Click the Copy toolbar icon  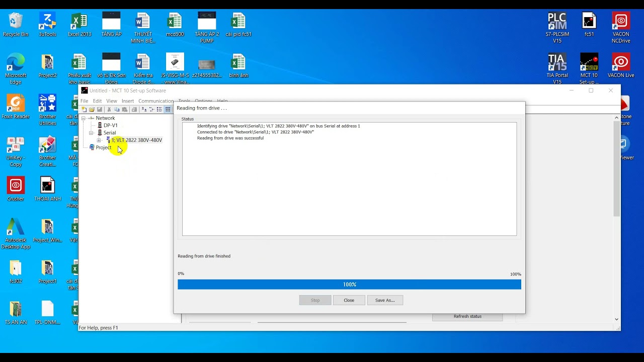(x=117, y=109)
